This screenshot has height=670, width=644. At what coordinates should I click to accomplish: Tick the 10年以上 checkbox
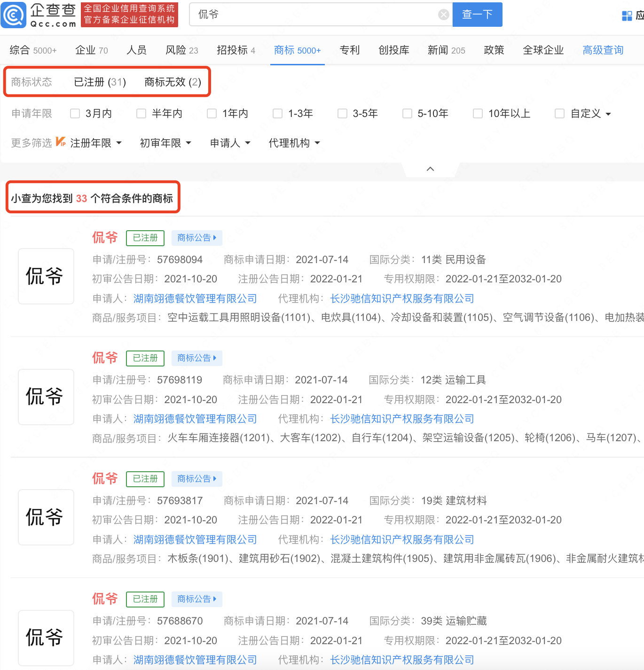point(478,113)
